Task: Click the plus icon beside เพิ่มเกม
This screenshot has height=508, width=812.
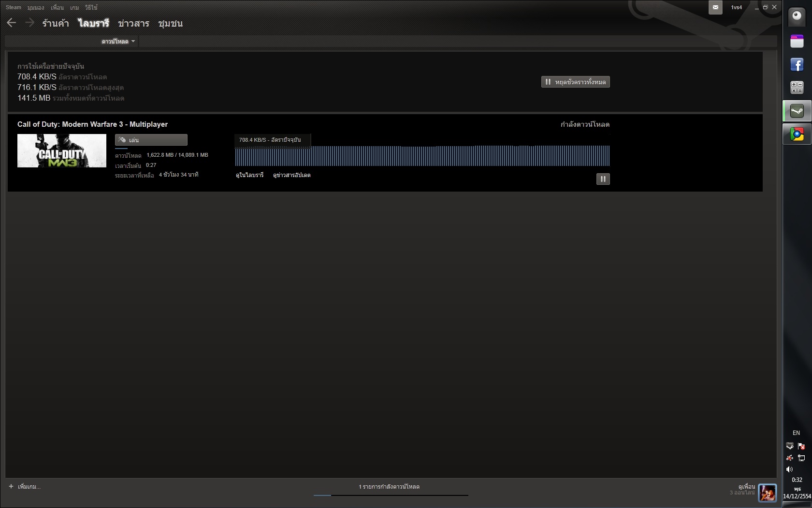Action: [x=11, y=486]
